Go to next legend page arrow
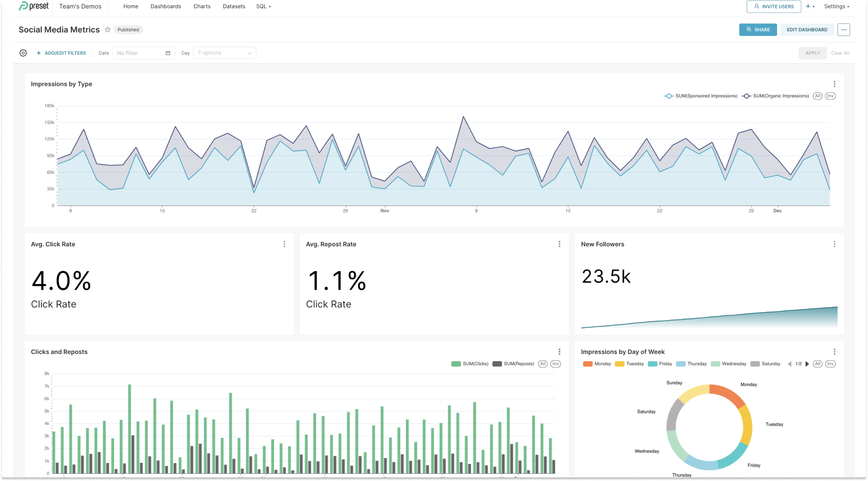The width and height of the screenshot is (868, 481). [807, 364]
